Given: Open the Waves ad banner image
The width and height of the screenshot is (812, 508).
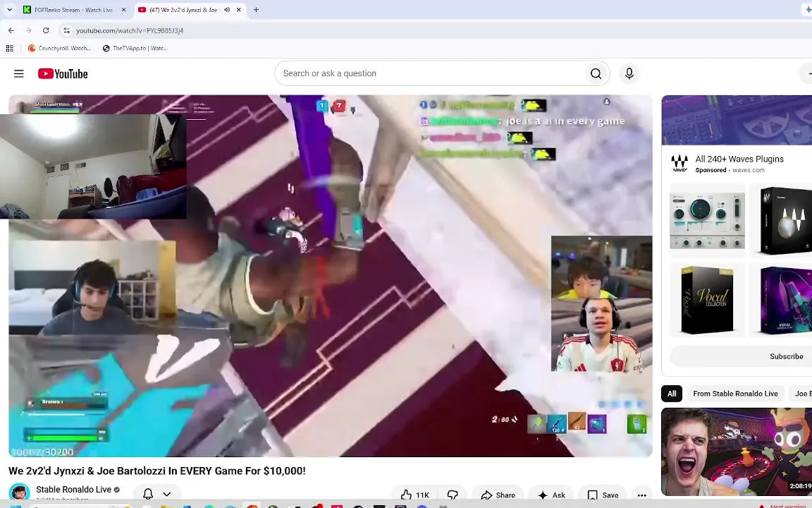Looking at the screenshot, I should point(737,120).
